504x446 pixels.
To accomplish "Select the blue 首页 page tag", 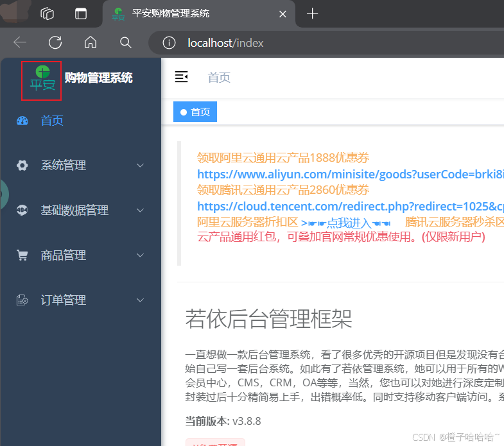I will pos(195,112).
